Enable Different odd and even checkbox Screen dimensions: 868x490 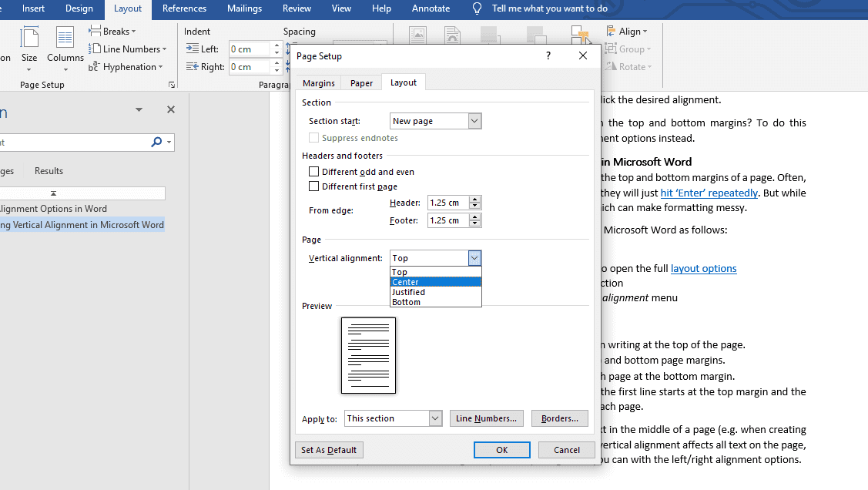coord(313,172)
